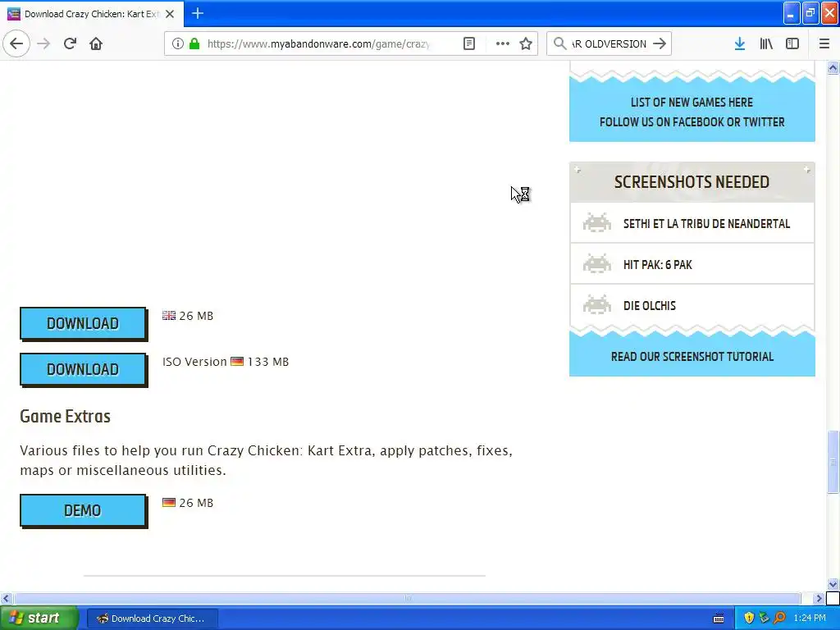Image resolution: width=840 pixels, height=630 pixels.
Task: Click the horizontal scrollbar left arrow
Action: click(x=6, y=598)
